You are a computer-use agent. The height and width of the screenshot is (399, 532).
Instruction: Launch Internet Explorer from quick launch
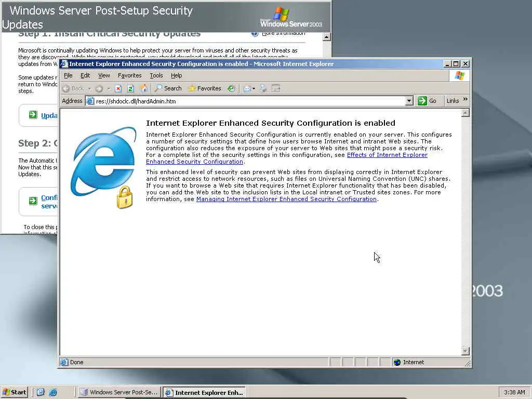53,392
